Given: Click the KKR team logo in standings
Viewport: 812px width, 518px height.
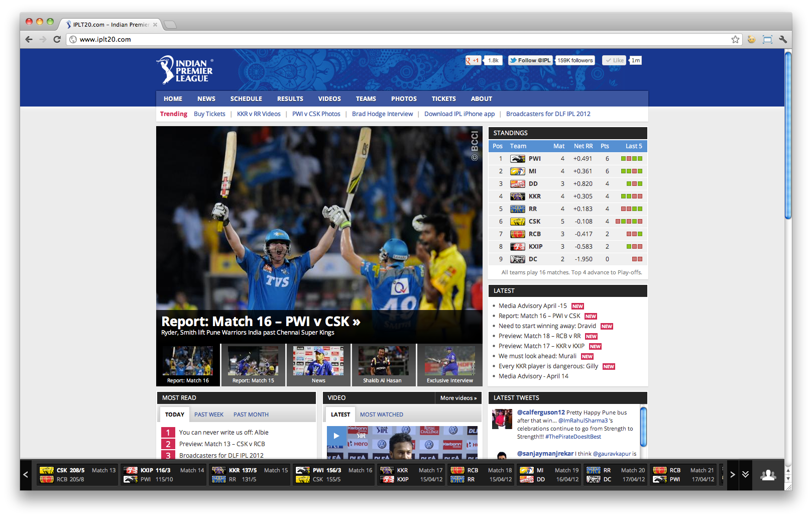Looking at the screenshot, I should point(518,196).
